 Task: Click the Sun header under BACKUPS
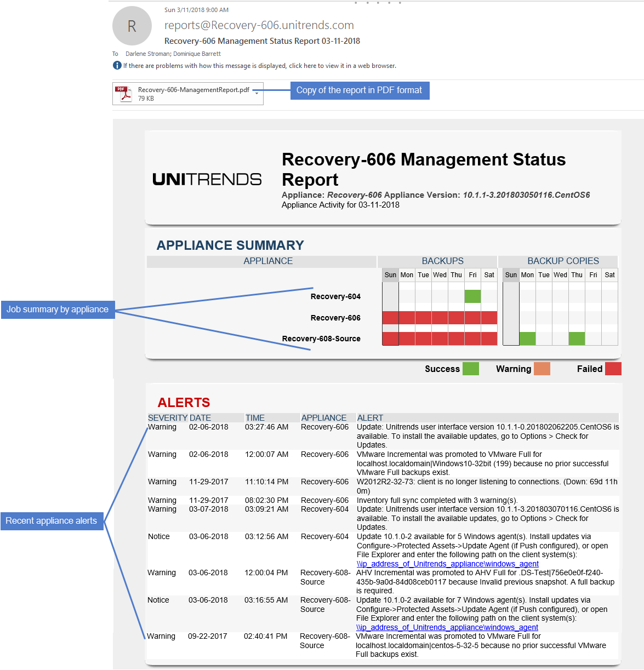390,275
